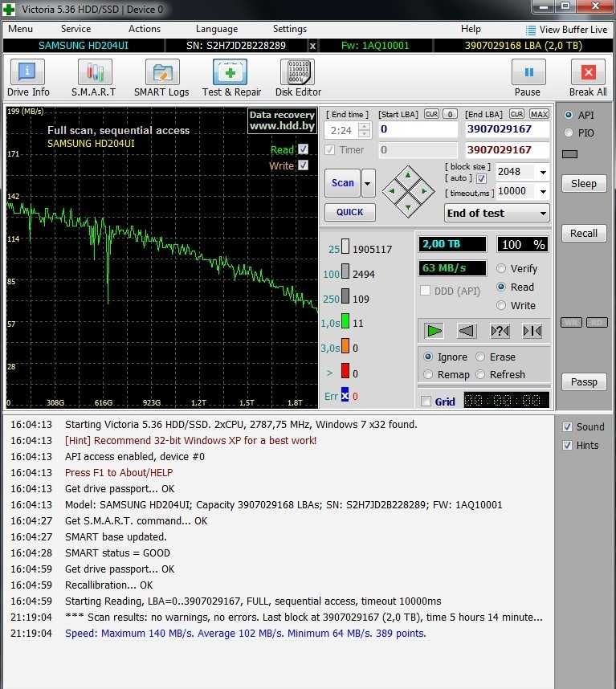Screen dimensions: 616x689
Task: Click the up arrow of diamond navigator
Action: coord(408,175)
